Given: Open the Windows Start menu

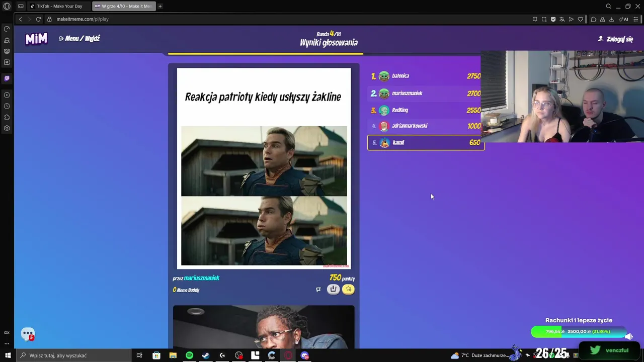Looking at the screenshot, I should click(x=8, y=355).
